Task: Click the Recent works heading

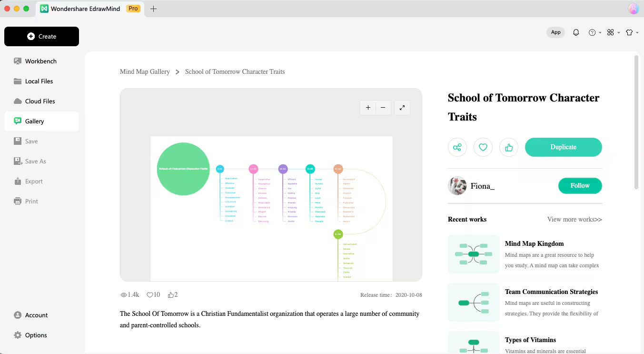Action: point(467,219)
